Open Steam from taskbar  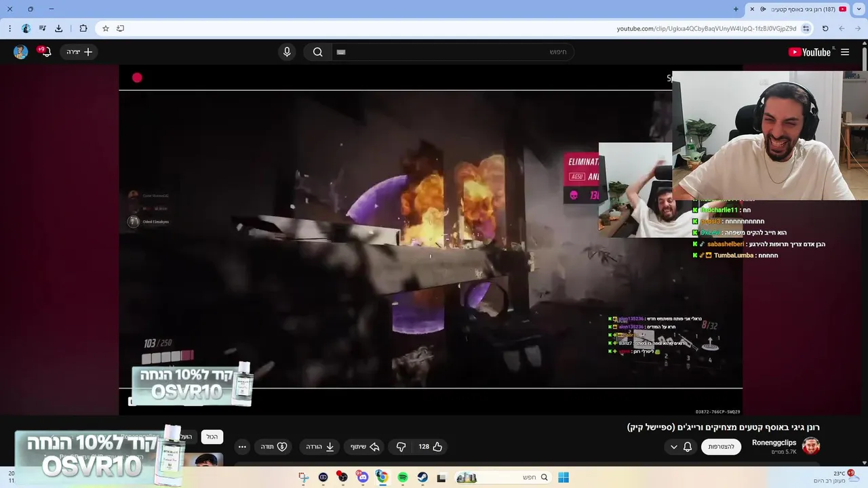[x=422, y=477]
